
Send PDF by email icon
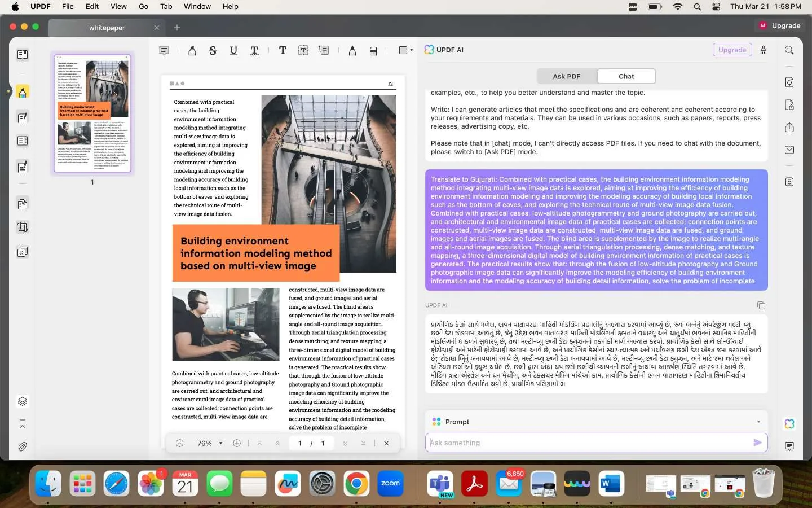(789, 150)
